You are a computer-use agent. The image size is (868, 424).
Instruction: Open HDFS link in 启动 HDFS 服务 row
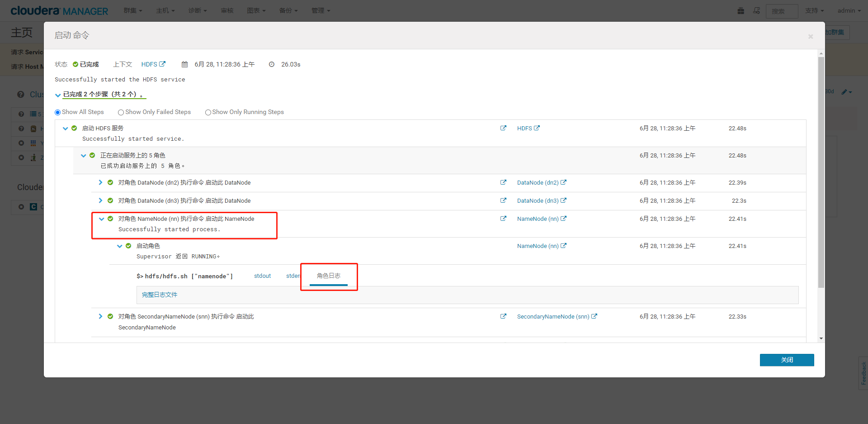(x=528, y=128)
